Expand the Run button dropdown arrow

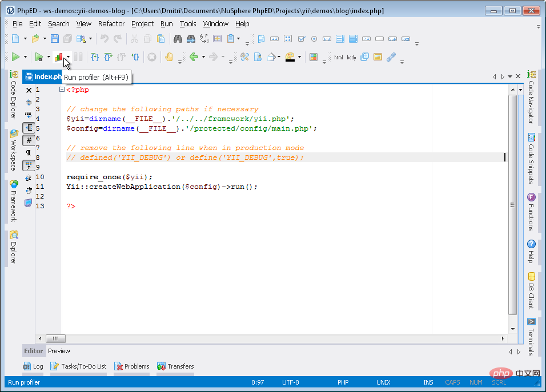25,56
